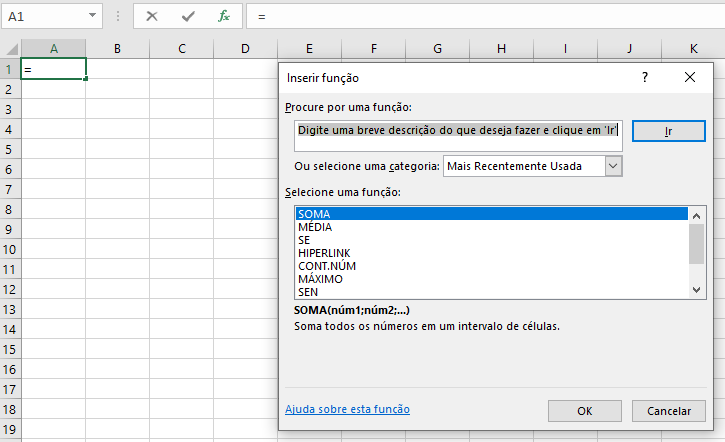725x442 pixels.
Task: Open the Ajuda sobre esta função link
Action: pyautogui.click(x=347, y=409)
